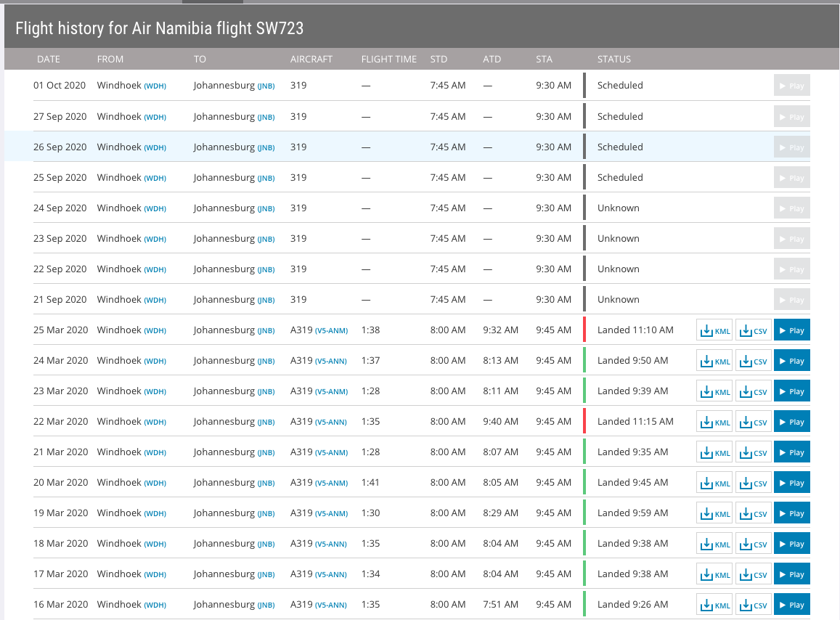The height and width of the screenshot is (620, 840).
Task: Click the '7:51 AM' departure time
Action: coord(500,605)
